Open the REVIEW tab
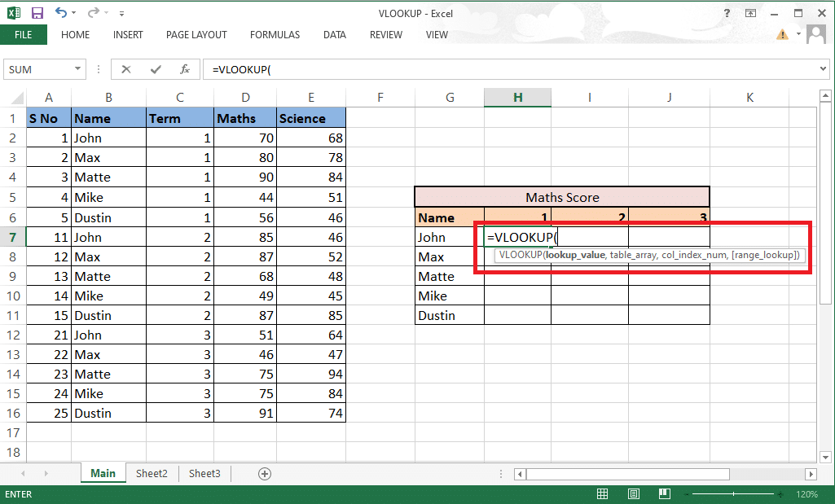The height and width of the screenshot is (504, 835). (x=386, y=34)
